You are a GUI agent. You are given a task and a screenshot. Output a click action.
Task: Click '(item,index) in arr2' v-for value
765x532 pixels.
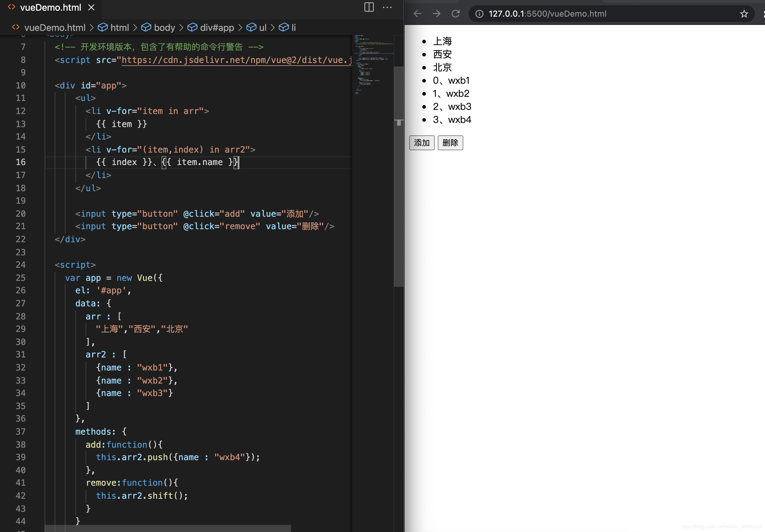coord(197,150)
